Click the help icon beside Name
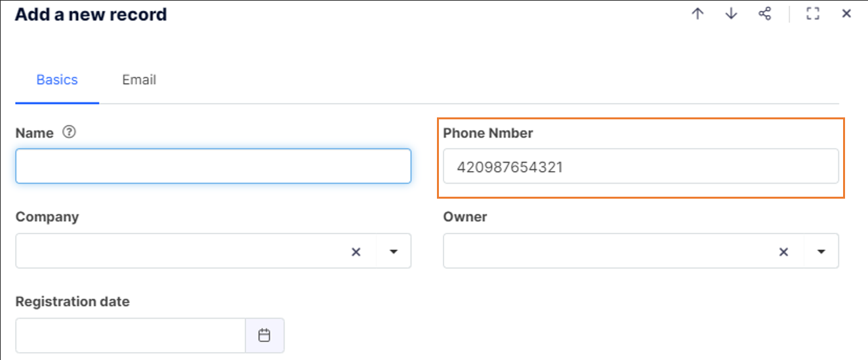868x360 pixels. coord(70,132)
